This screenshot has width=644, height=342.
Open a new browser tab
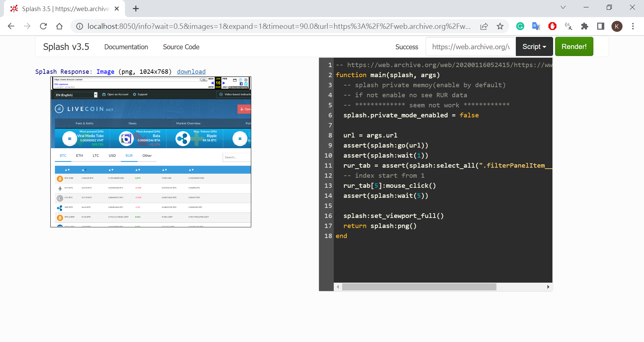(136, 9)
